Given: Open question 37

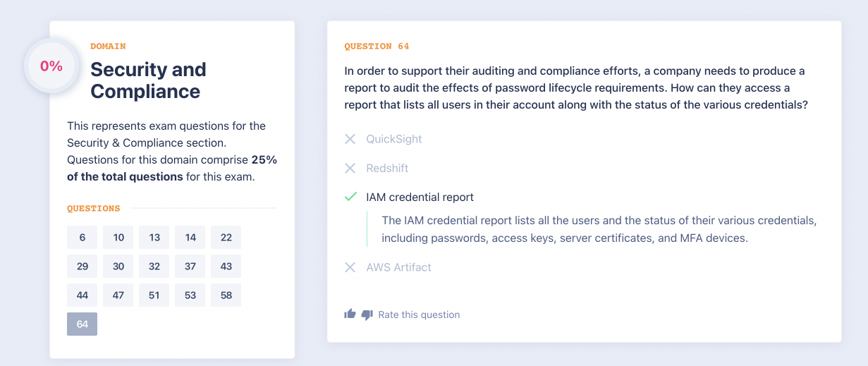Looking at the screenshot, I should [190, 267].
